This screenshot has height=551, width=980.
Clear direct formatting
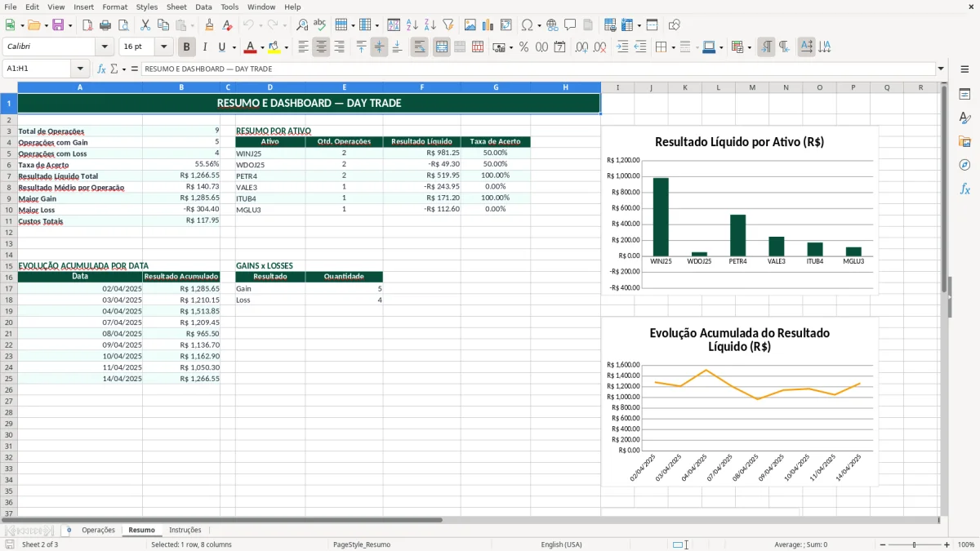click(227, 25)
